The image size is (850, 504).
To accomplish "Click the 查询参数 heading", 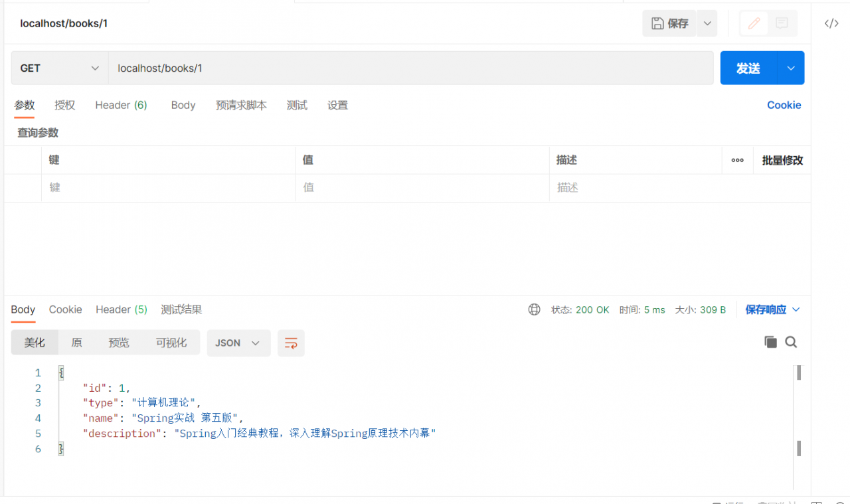I will click(38, 133).
